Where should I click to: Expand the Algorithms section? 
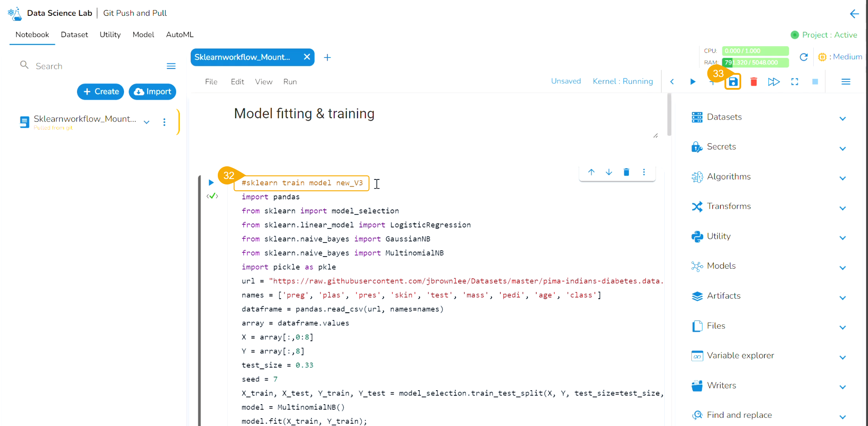[842, 178]
